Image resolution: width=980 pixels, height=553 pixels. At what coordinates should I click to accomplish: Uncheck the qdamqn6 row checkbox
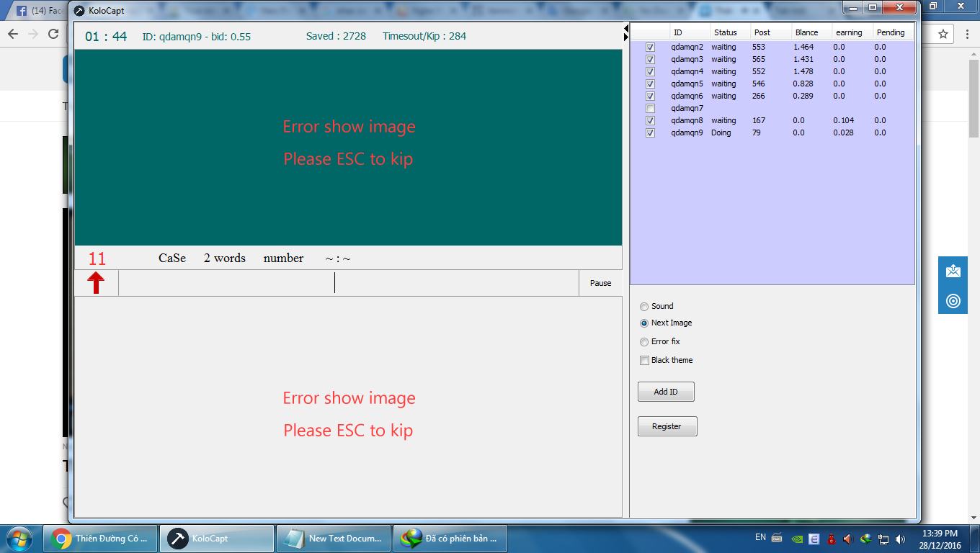(651, 96)
